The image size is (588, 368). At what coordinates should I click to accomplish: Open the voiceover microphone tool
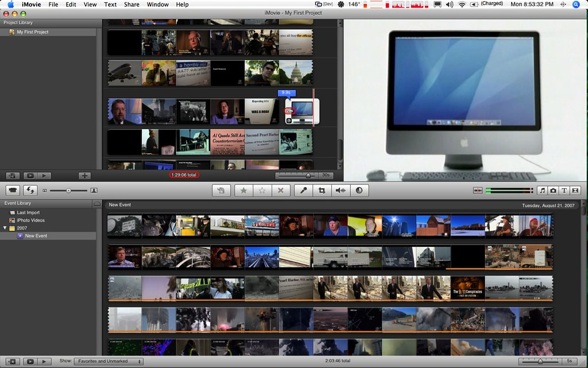pyautogui.click(x=303, y=191)
